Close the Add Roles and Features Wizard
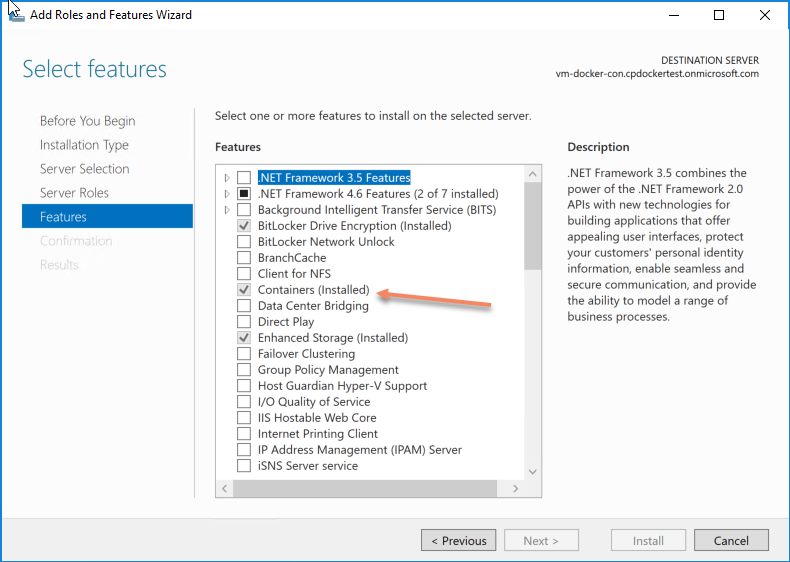This screenshot has width=790, height=562. (x=764, y=15)
